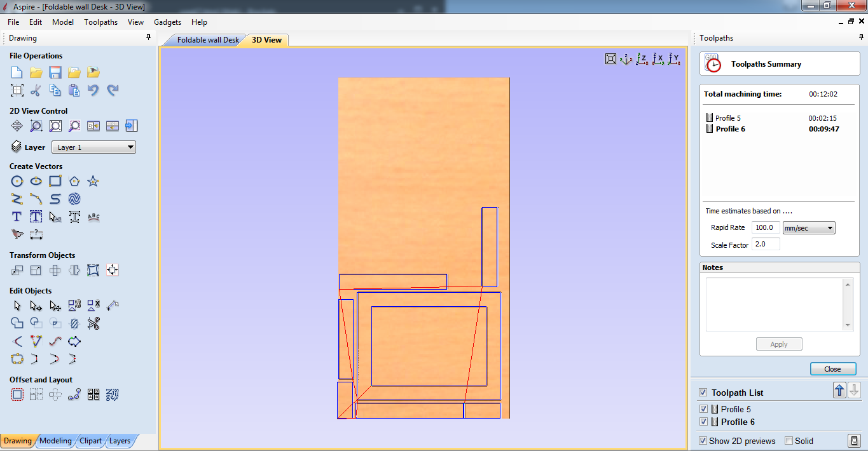The width and height of the screenshot is (868, 451).
Task: Select the node editing cursor tool
Action: 36,306
